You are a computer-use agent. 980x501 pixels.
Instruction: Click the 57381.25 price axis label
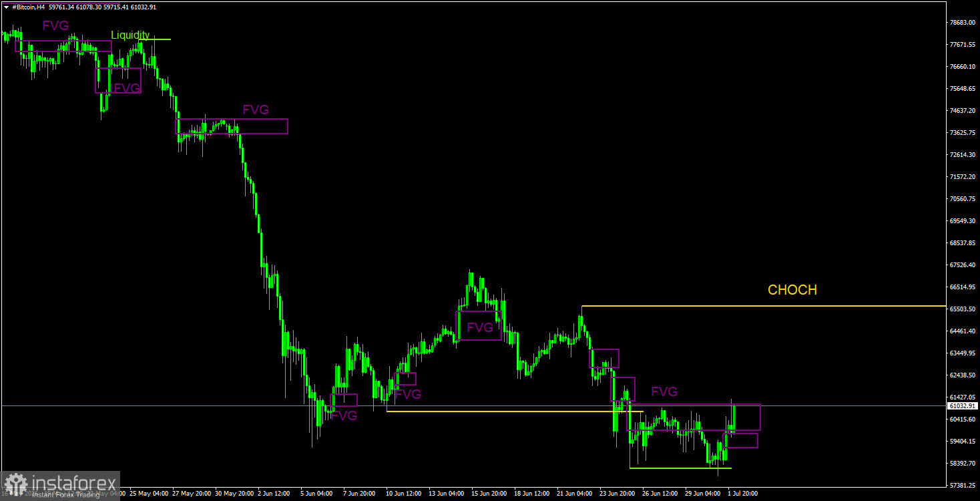(963, 485)
